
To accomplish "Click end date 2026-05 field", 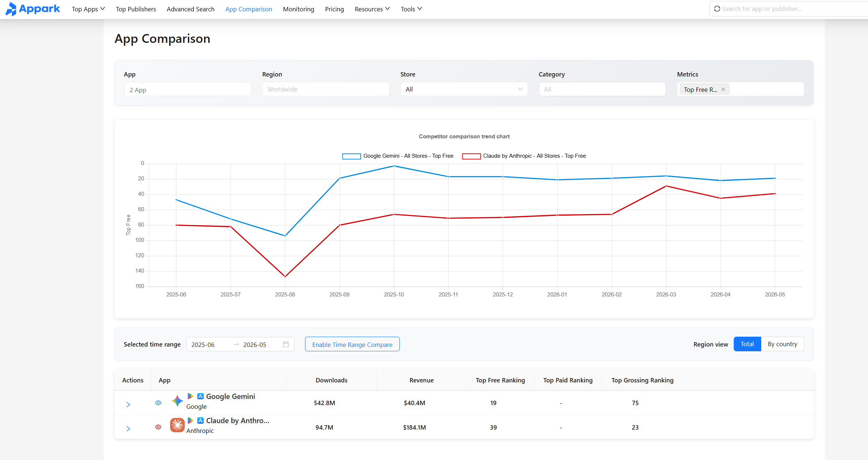I will (x=255, y=345).
